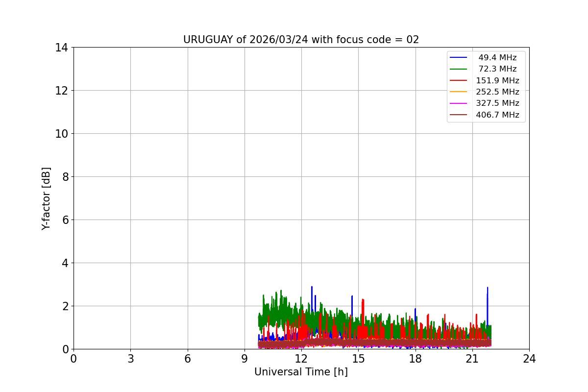Screen dimensions: 588x392
Task: Click the x-axis tick label 3
Action: coord(130,359)
